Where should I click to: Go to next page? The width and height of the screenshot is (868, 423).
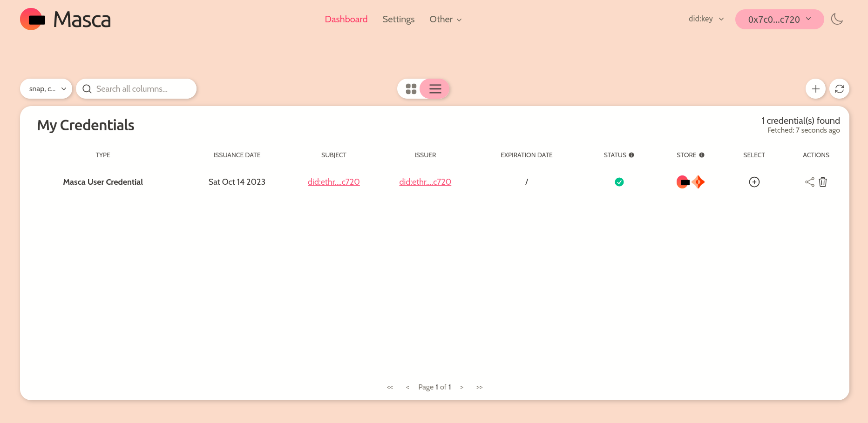click(x=461, y=387)
